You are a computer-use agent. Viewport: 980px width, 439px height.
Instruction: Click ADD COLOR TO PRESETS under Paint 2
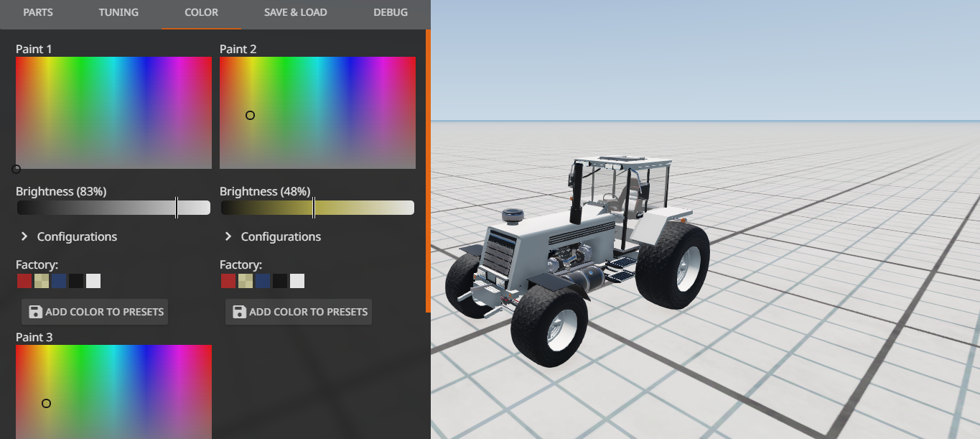[x=299, y=312]
